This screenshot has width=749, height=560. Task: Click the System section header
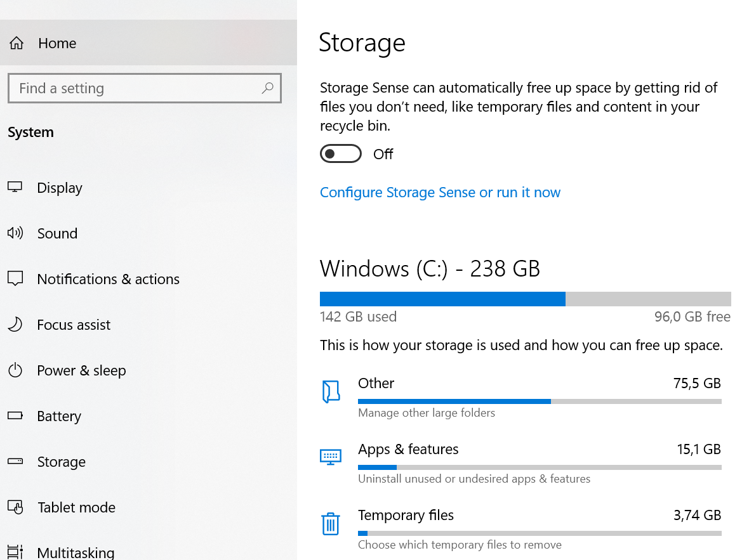30,133
